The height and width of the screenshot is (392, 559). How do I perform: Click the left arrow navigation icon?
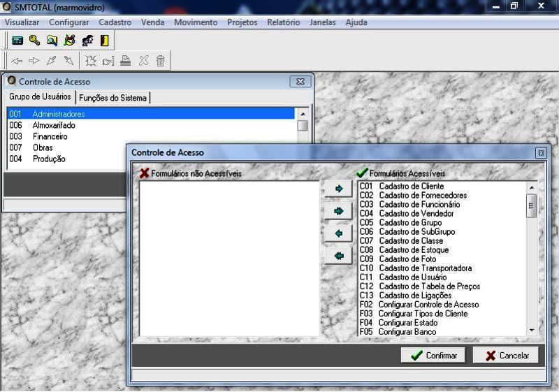(17, 61)
